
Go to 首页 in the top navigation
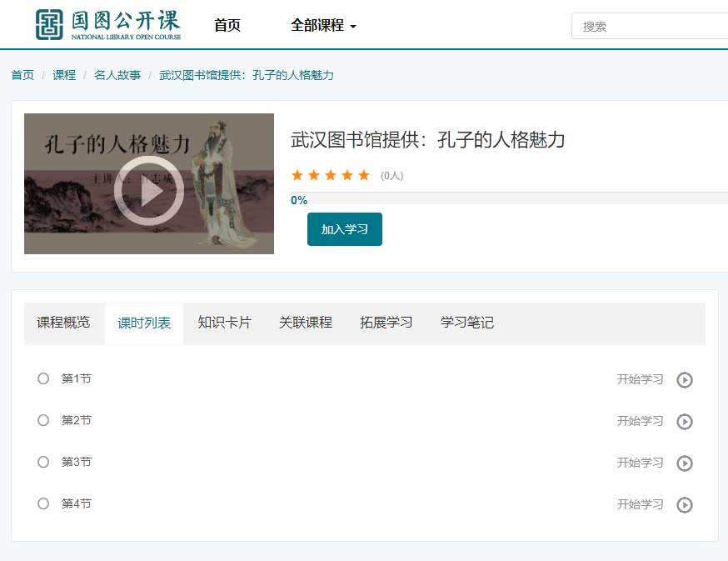tap(227, 26)
